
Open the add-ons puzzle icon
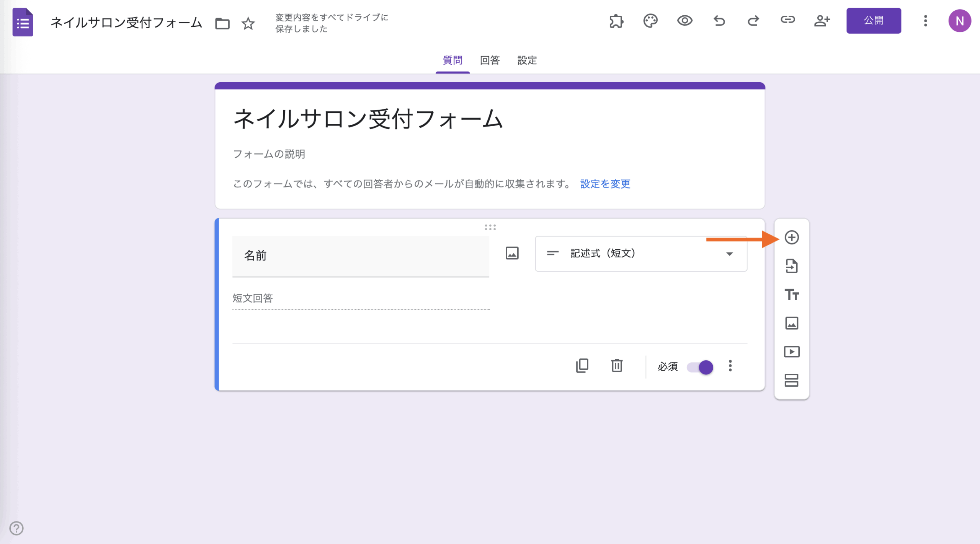[616, 21]
